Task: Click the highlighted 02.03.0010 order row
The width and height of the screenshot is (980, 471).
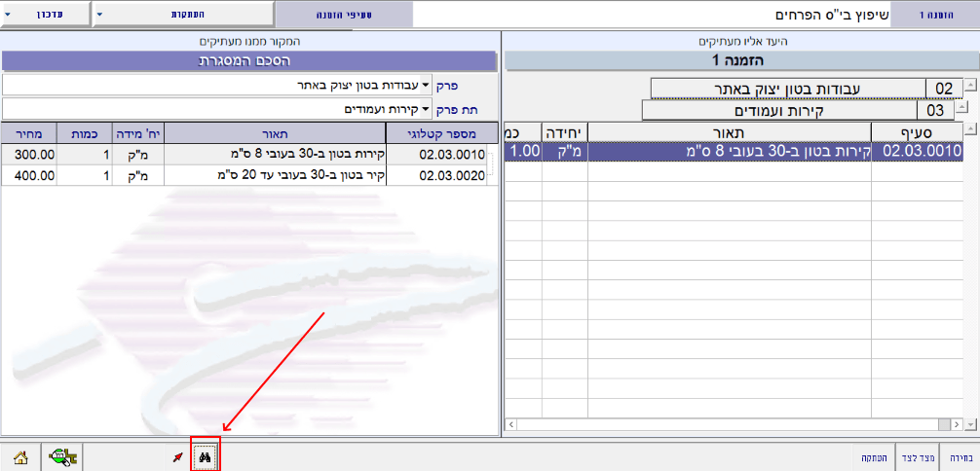Action: (731, 151)
